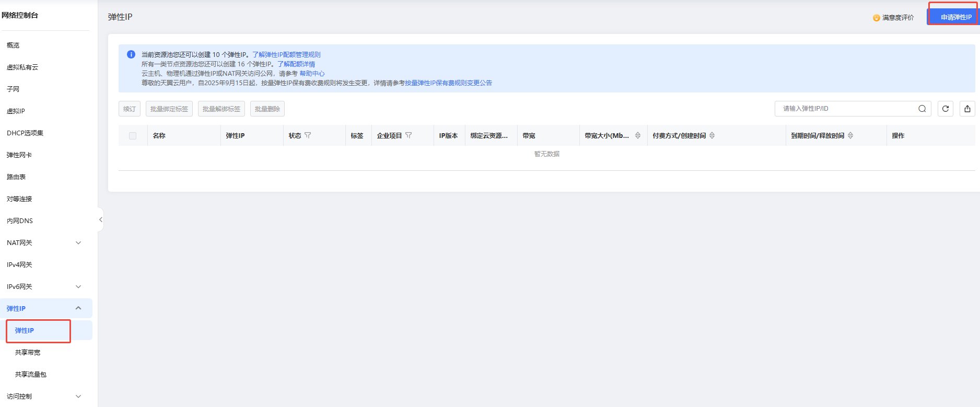Screen dimensions: 980x407
Task: Sort by 带宽大小 column arrows
Action: [638, 135]
